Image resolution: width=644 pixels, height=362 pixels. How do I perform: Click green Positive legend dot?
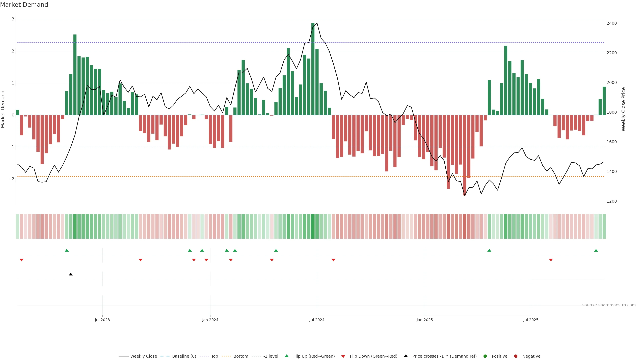click(x=485, y=356)
